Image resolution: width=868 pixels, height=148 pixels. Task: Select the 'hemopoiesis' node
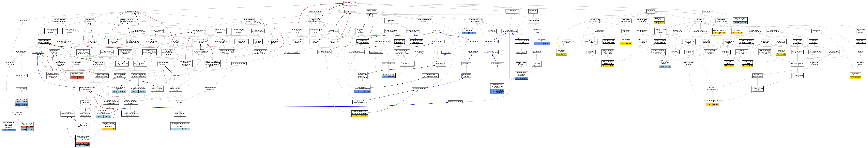[446, 52]
